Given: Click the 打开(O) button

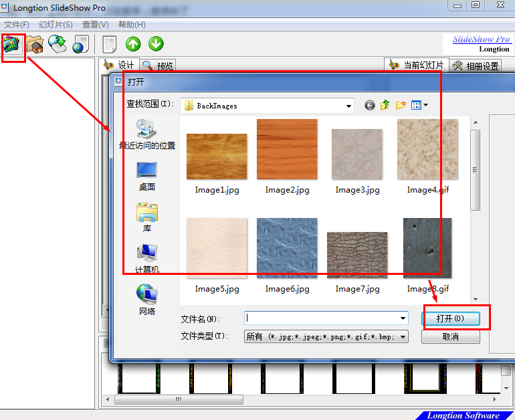Looking at the screenshot, I should [451, 318].
